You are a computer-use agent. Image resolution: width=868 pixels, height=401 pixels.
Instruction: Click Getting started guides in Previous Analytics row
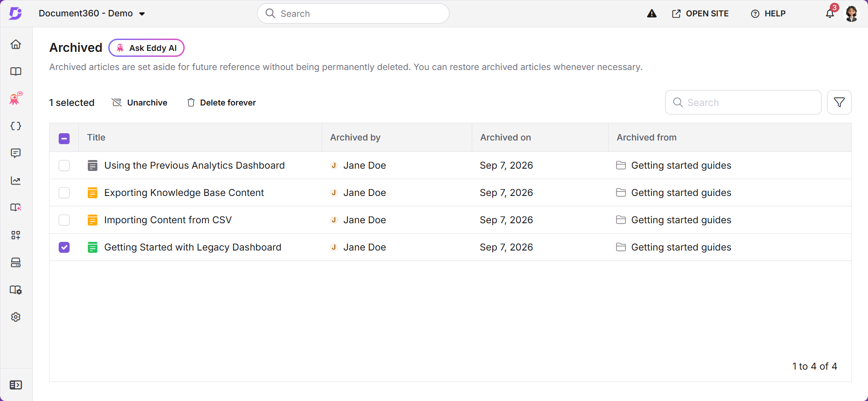681,165
